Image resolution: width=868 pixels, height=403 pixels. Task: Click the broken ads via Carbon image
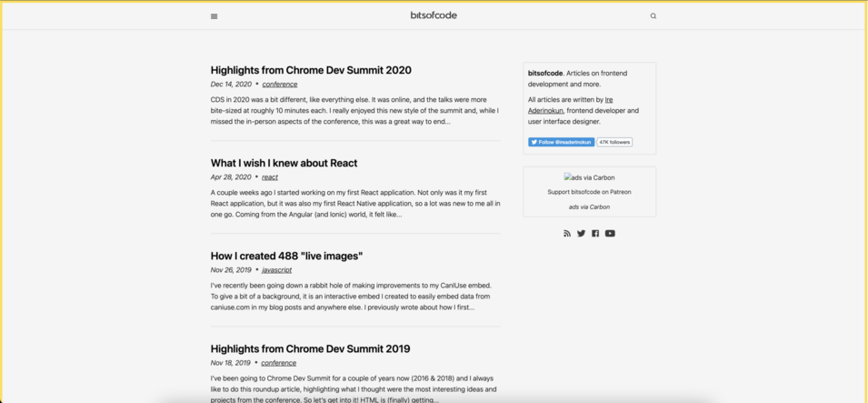tap(589, 177)
